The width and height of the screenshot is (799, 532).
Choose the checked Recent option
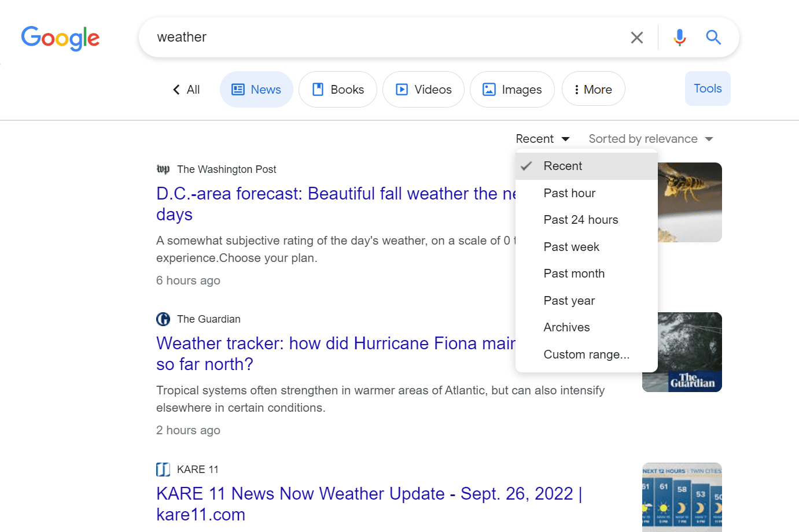(x=587, y=166)
